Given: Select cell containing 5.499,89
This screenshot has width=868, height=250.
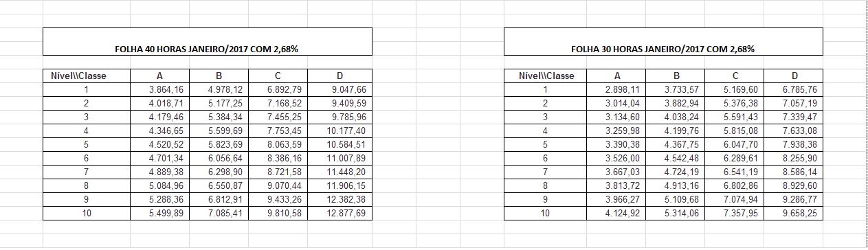Looking at the screenshot, I should point(159,214).
